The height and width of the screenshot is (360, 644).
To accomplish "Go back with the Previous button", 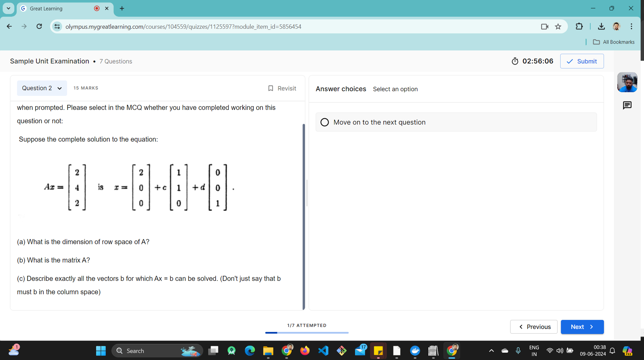I will click(x=534, y=327).
